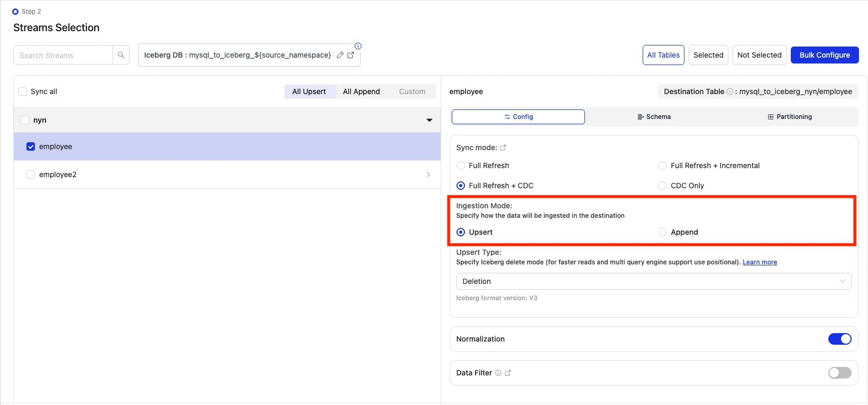This screenshot has width=868, height=405.
Task: Focus the Search Streams input field
Action: tap(63, 55)
